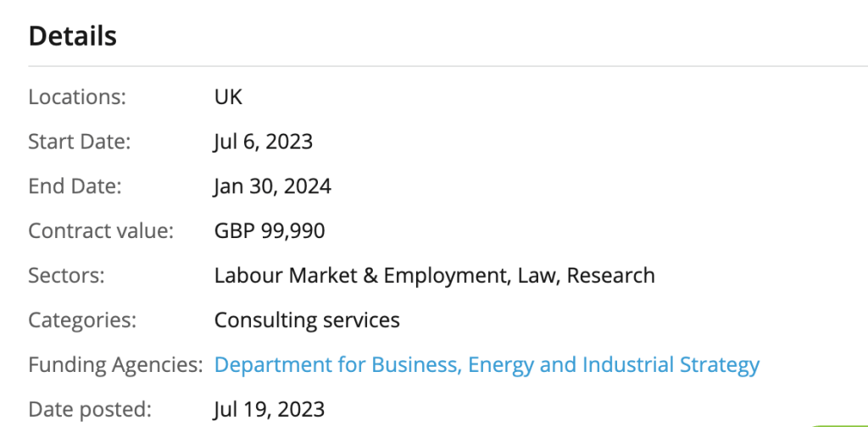Viewport: 868px width, 427px height.
Task: Click the Categories label
Action: (83, 320)
